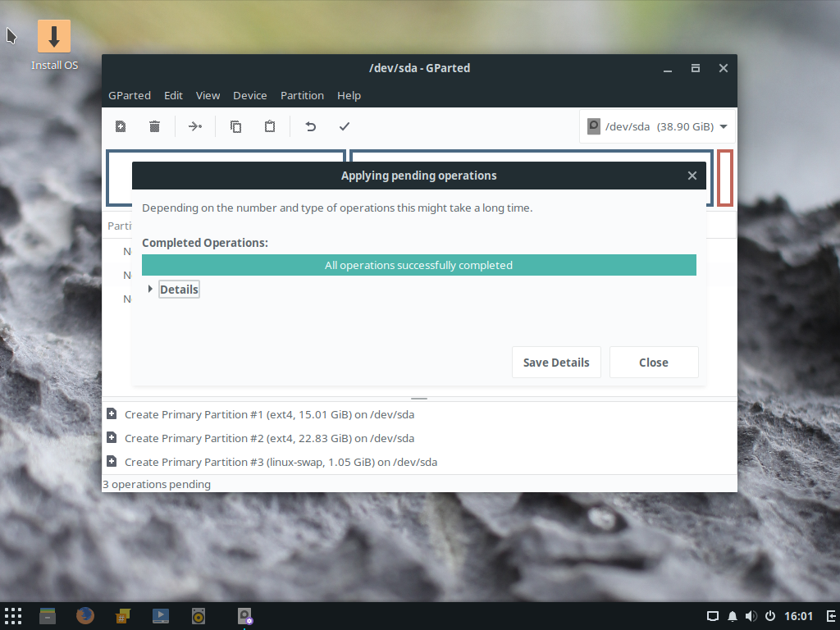Click the Copy partition icon
Image resolution: width=840 pixels, height=630 pixels.
tap(235, 126)
